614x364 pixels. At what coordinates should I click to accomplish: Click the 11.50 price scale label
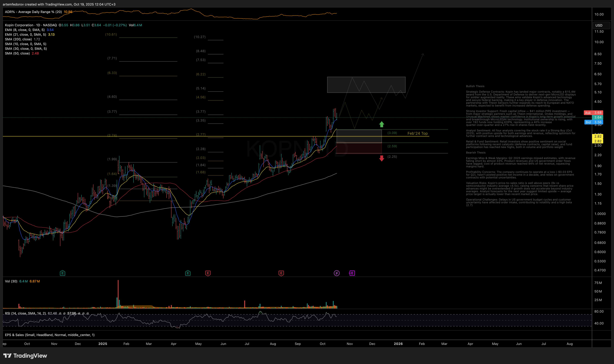click(x=599, y=32)
